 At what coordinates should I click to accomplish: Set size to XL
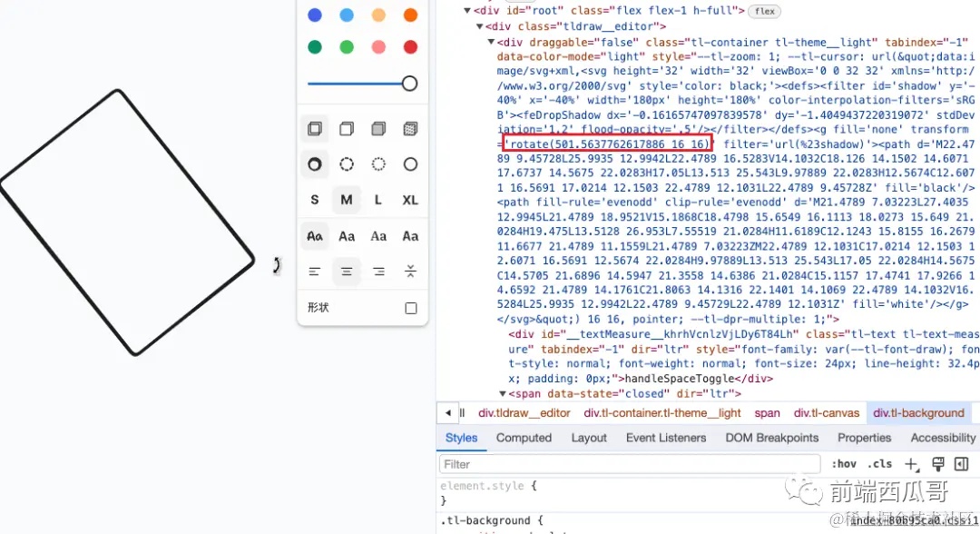point(410,200)
